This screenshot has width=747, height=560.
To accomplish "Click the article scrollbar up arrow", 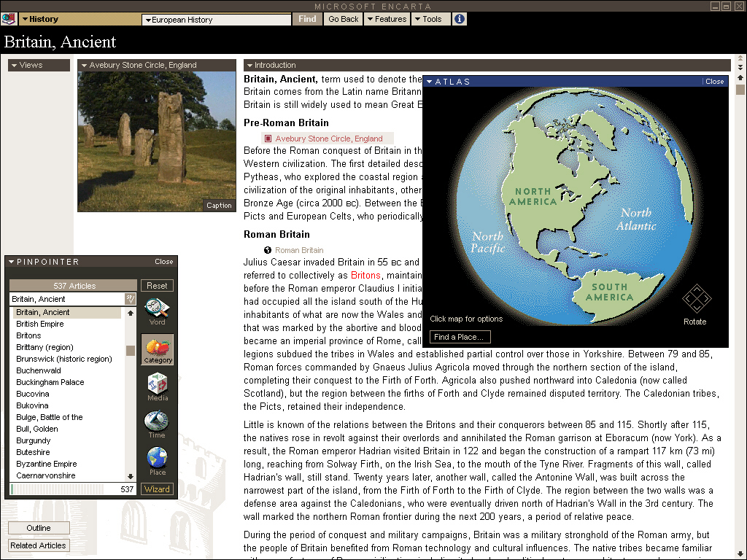I will pos(740,77).
